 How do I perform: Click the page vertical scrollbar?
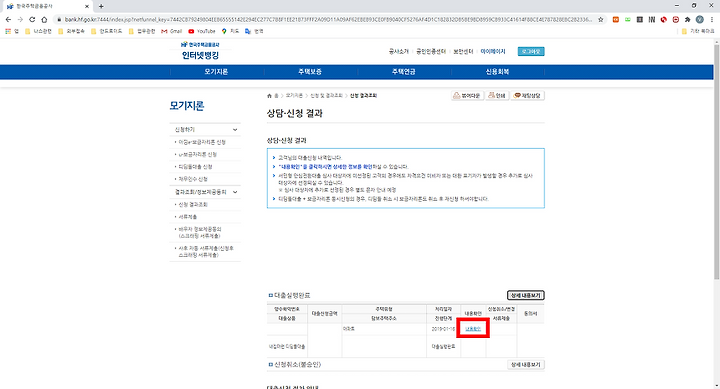pyautogui.click(x=716, y=161)
